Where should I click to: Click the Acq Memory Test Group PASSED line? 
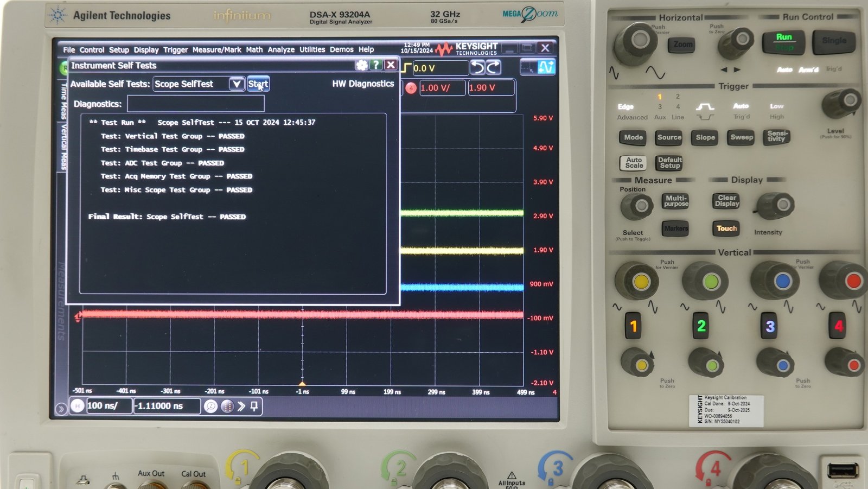pos(176,176)
